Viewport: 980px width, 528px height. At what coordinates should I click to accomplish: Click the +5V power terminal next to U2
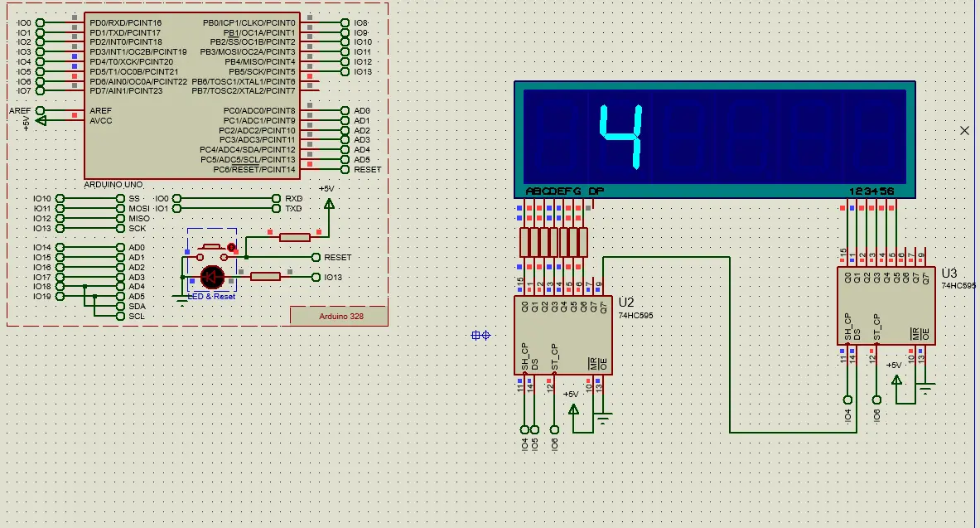[573, 409]
